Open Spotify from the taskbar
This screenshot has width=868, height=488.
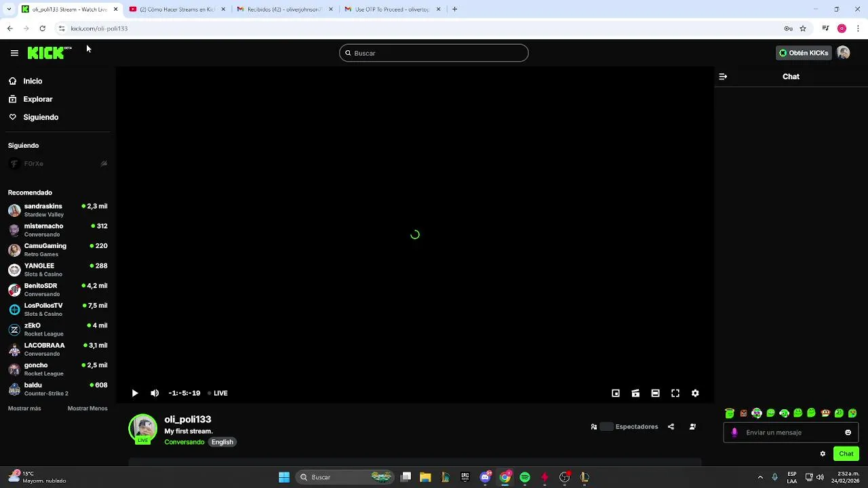[525, 477]
